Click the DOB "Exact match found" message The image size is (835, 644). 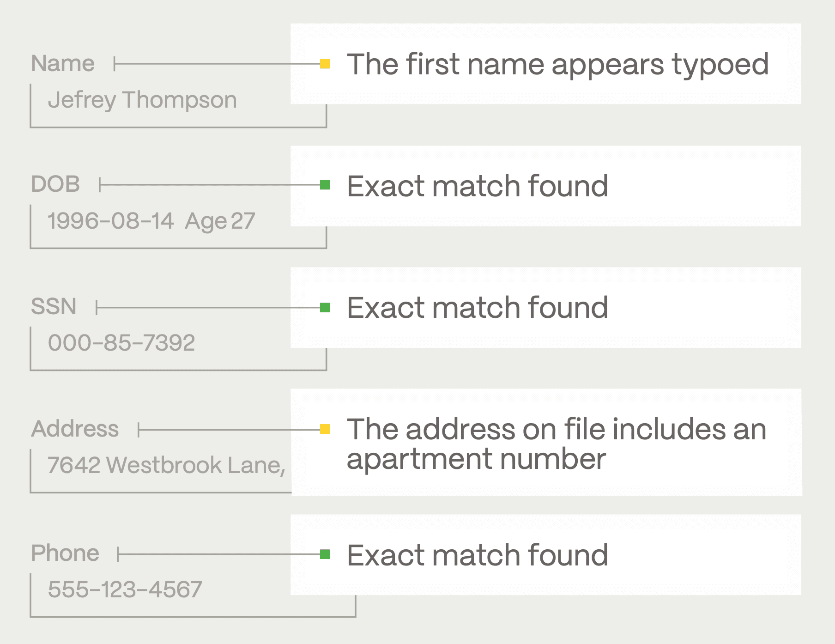tap(477, 186)
